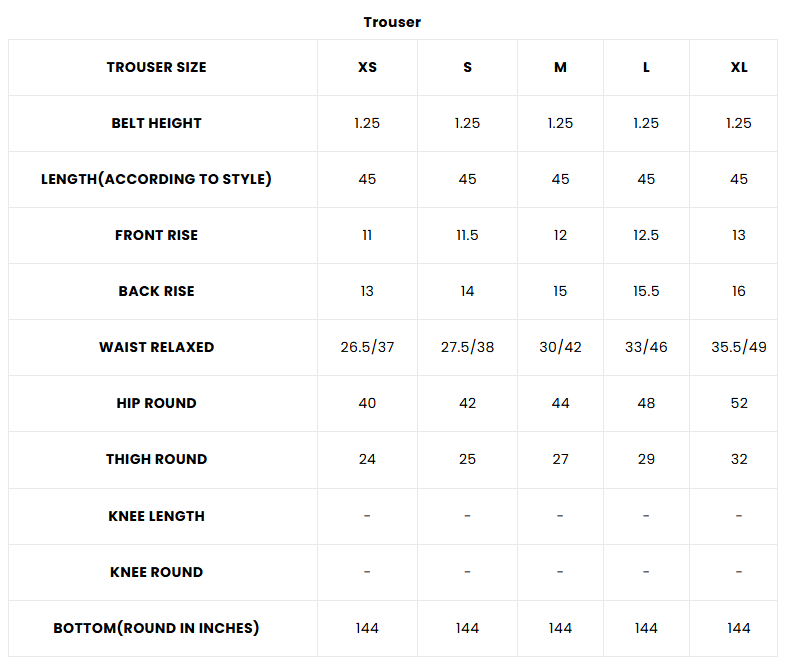Select back rise value 15.5
Screen dimensions: 785x671
point(646,291)
